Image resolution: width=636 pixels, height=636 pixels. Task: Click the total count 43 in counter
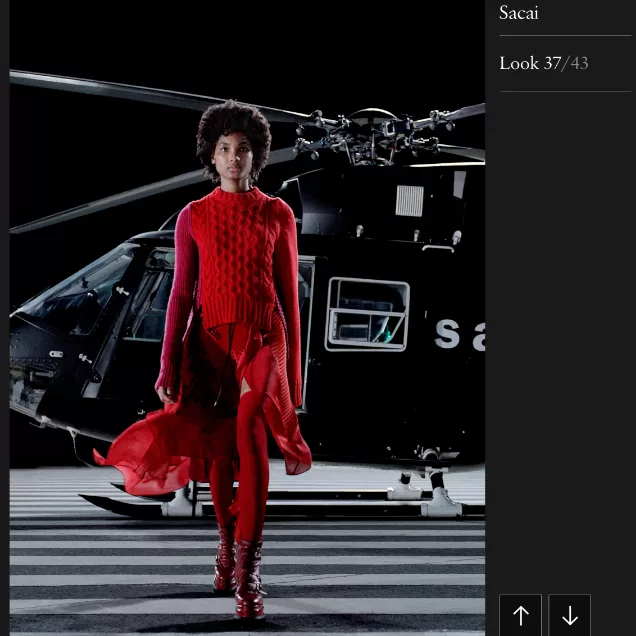click(579, 63)
